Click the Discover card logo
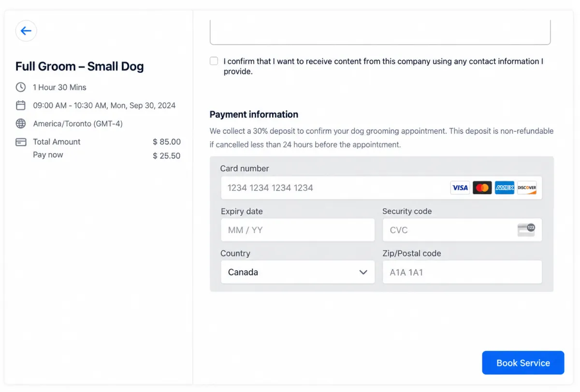580x392 pixels. point(527,188)
